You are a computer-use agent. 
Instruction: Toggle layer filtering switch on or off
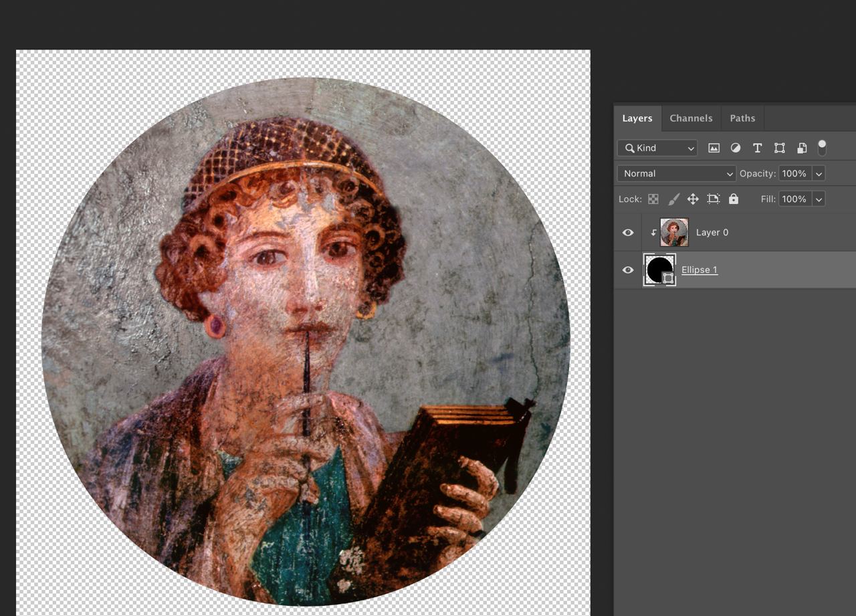(822, 148)
